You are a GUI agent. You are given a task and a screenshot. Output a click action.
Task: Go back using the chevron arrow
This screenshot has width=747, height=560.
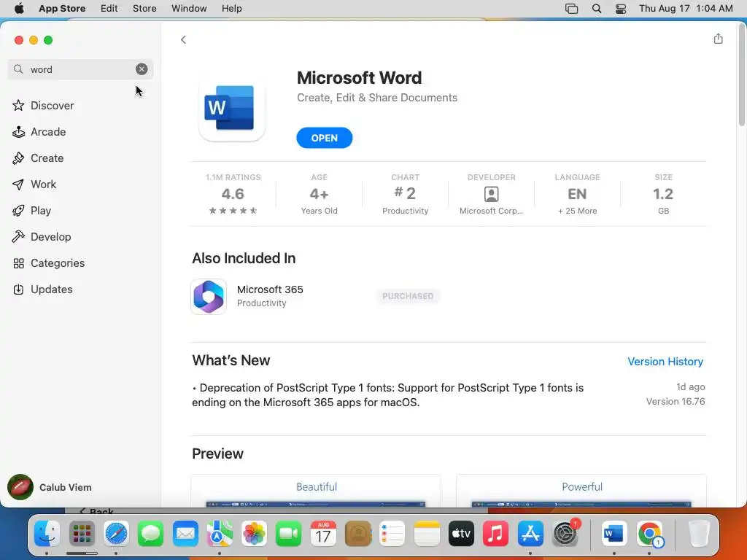point(183,39)
